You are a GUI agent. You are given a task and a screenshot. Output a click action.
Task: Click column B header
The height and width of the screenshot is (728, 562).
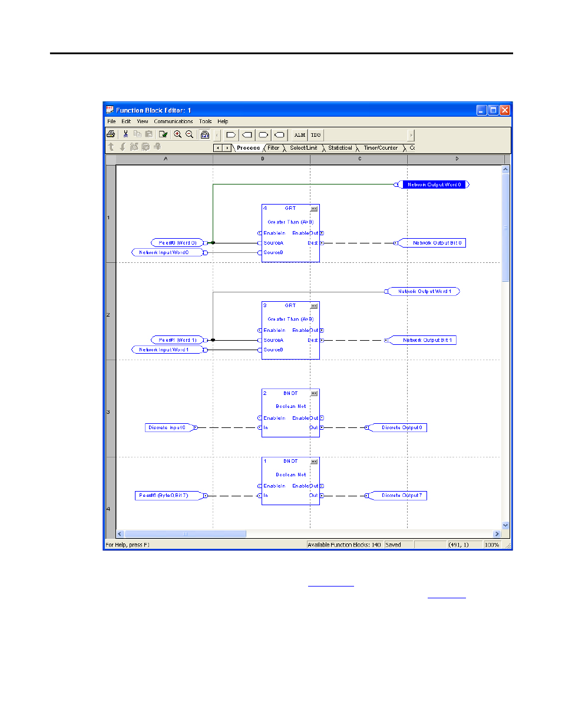click(262, 159)
